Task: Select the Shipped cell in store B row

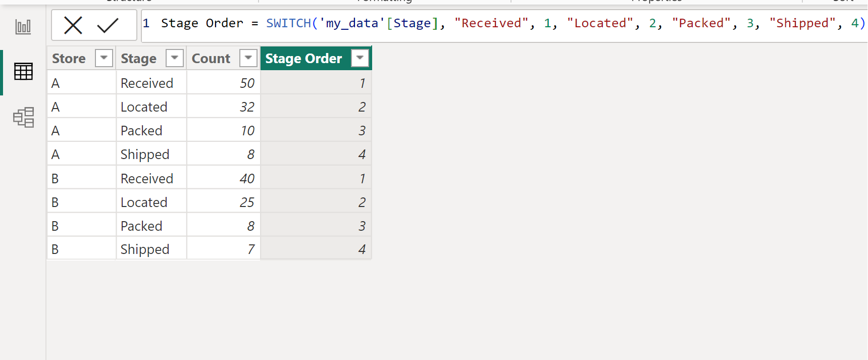Action: (x=145, y=249)
